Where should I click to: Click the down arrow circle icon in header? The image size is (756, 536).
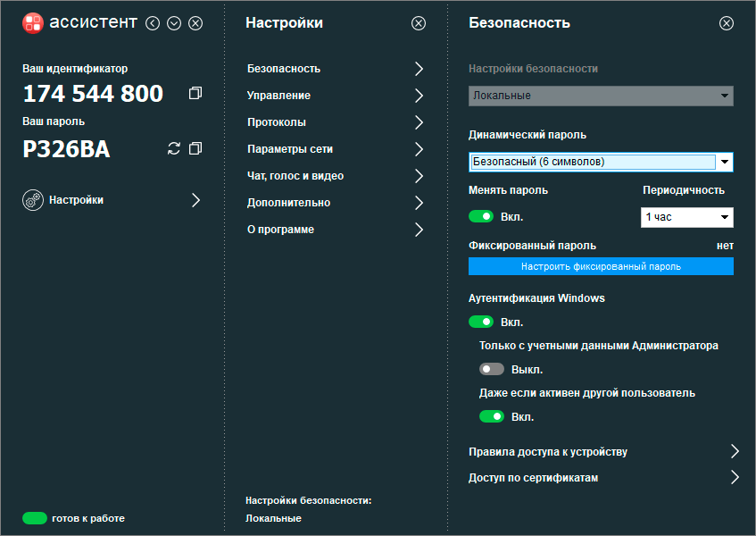tap(174, 23)
